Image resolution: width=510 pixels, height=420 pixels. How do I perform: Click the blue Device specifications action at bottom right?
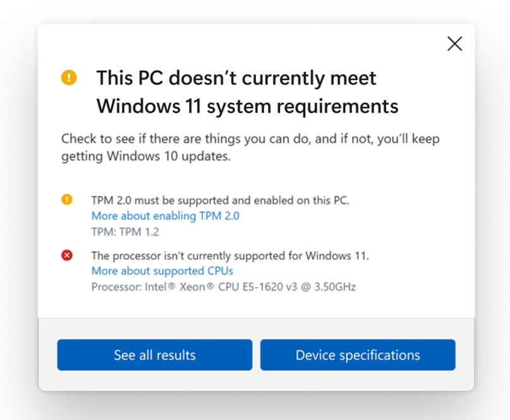click(358, 354)
